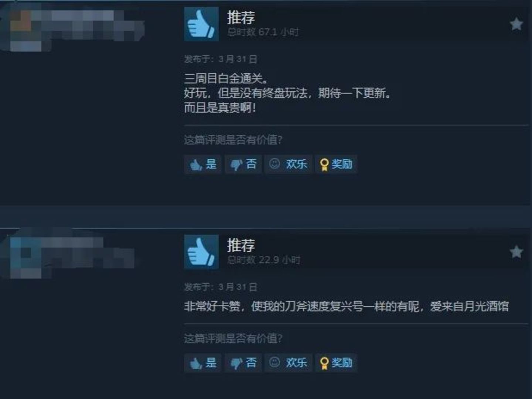Vote 是 (helpful) on the 22.9-hour review
The image size is (532, 399).
[x=203, y=362]
